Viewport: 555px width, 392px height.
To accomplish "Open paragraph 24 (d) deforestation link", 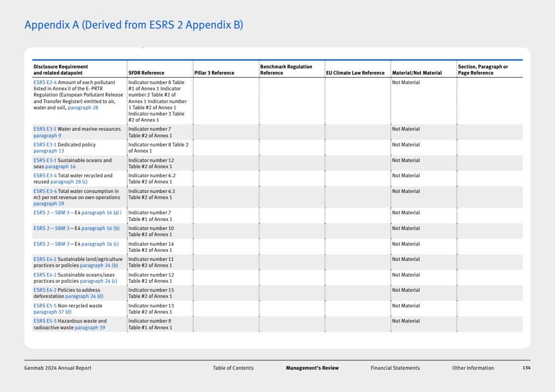I will click(x=84, y=296).
